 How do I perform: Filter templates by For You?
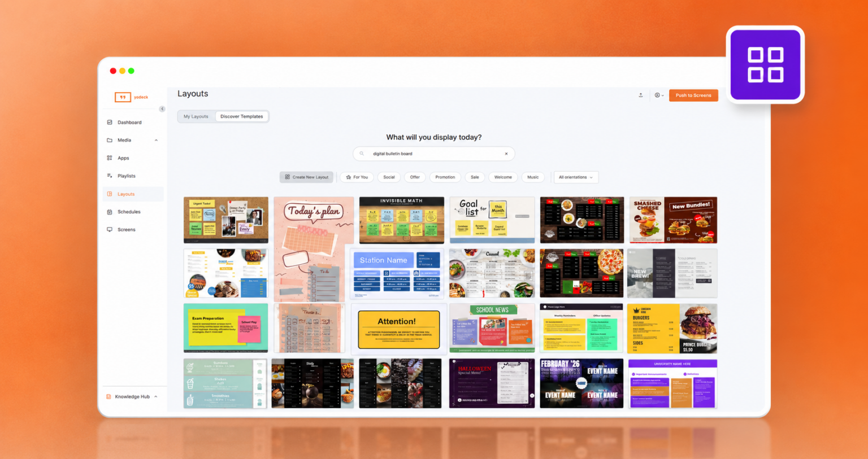pos(357,177)
